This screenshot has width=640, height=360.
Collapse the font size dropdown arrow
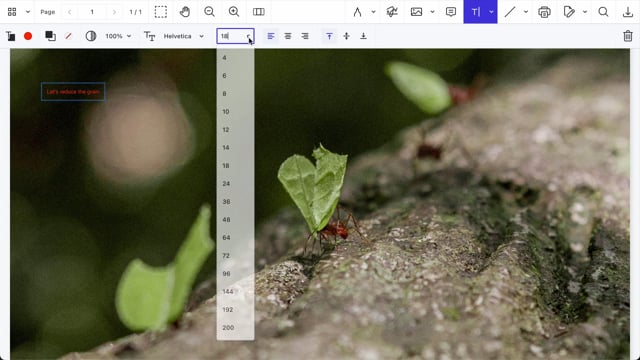[248, 36]
